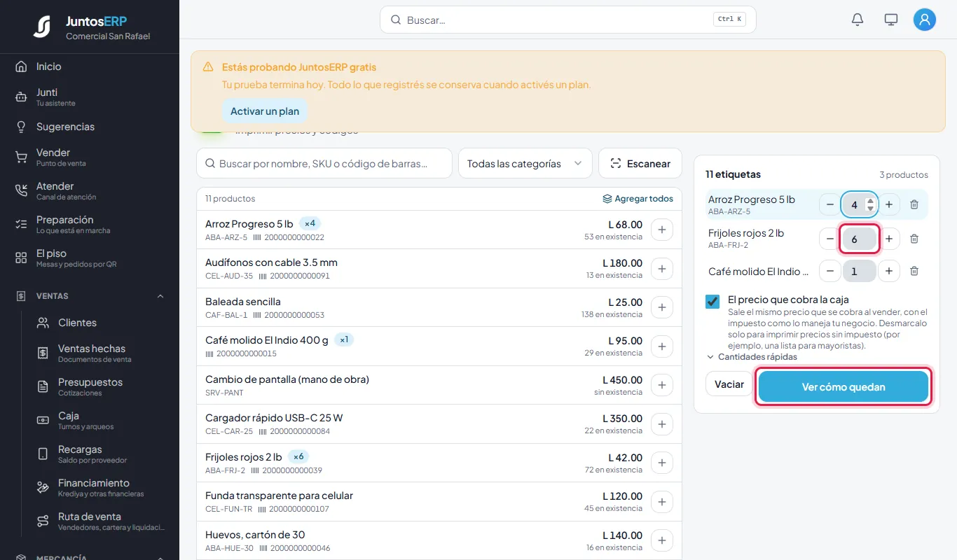This screenshot has width=957, height=560.
Task: Click the Vaciar button
Action: pos(729,384)
